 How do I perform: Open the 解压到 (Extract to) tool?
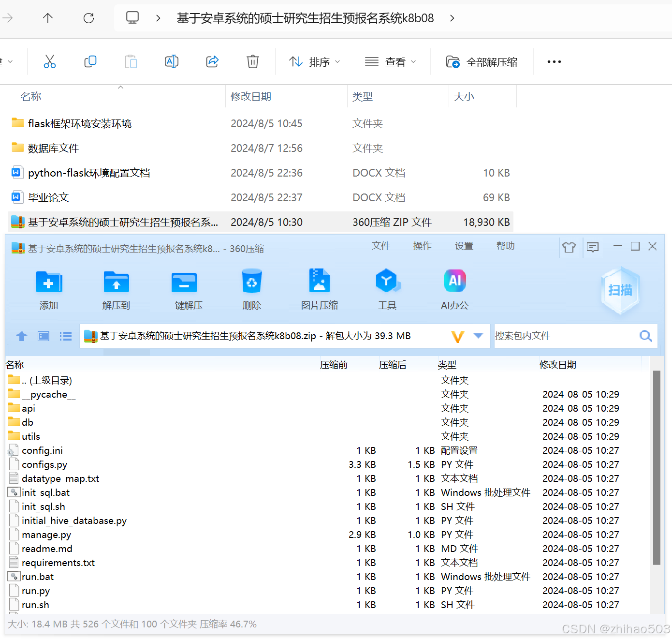[116, 289]
